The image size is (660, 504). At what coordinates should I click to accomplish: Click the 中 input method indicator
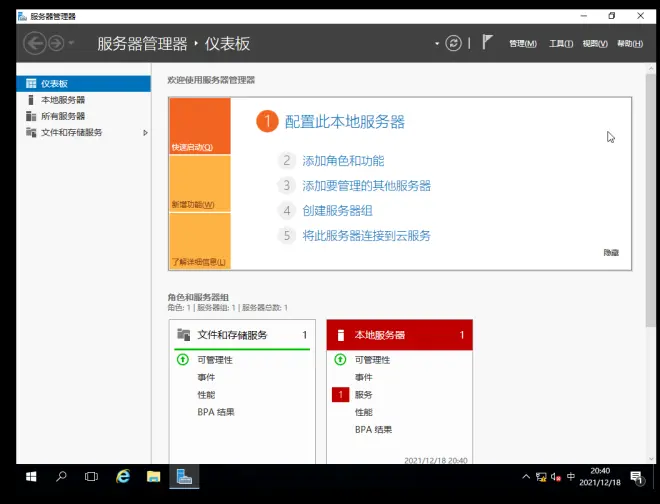pos(571,477)
